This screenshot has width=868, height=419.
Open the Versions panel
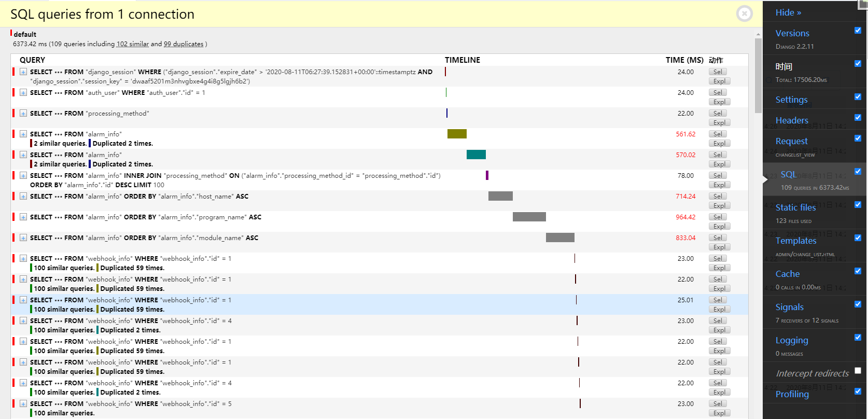click(x=792, y=33)
